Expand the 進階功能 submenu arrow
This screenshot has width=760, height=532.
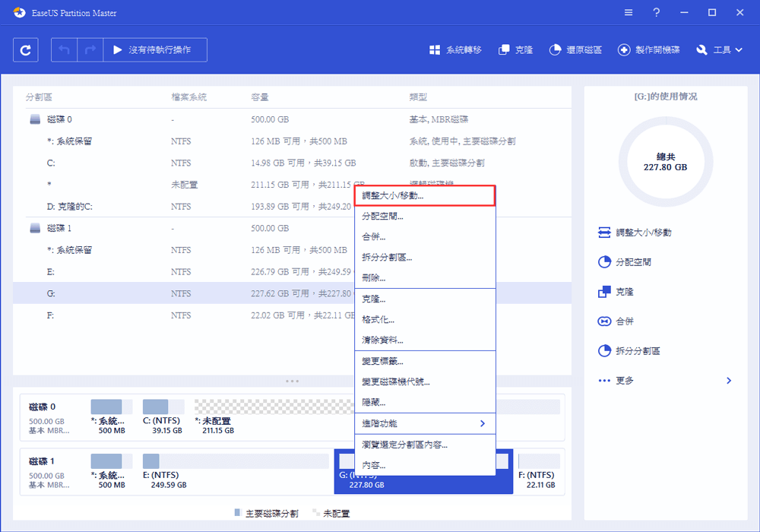point(483,423)
